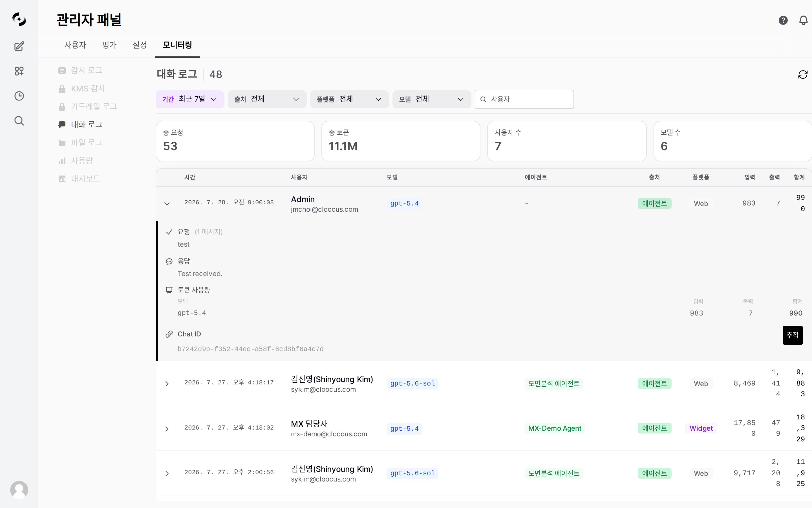Viewport: 812px width, 508px height.
Task: Select the 모니터링 tab
Action: 178,45
